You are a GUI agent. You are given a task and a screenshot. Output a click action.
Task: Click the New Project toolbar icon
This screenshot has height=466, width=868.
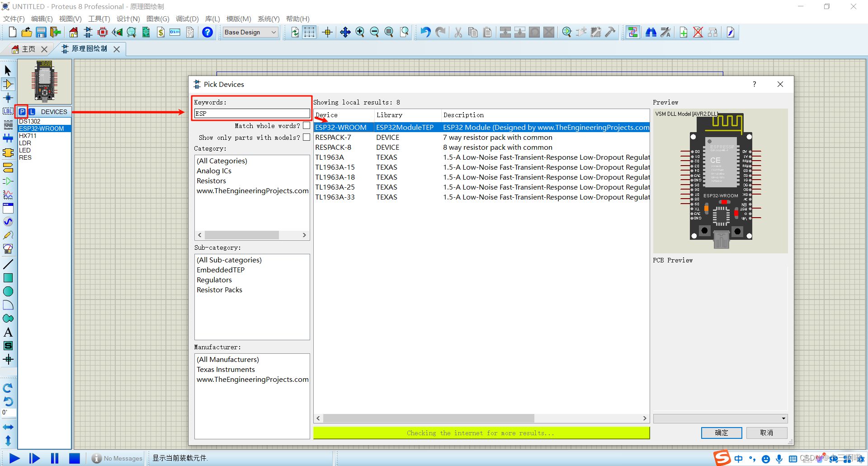[x=13, y=32]
